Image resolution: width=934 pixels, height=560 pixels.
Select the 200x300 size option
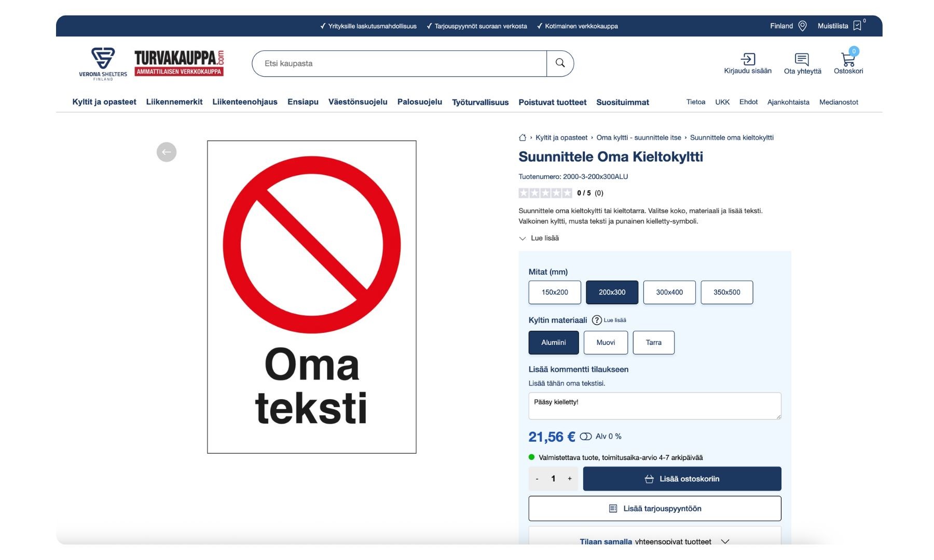[x=612, y=292]
